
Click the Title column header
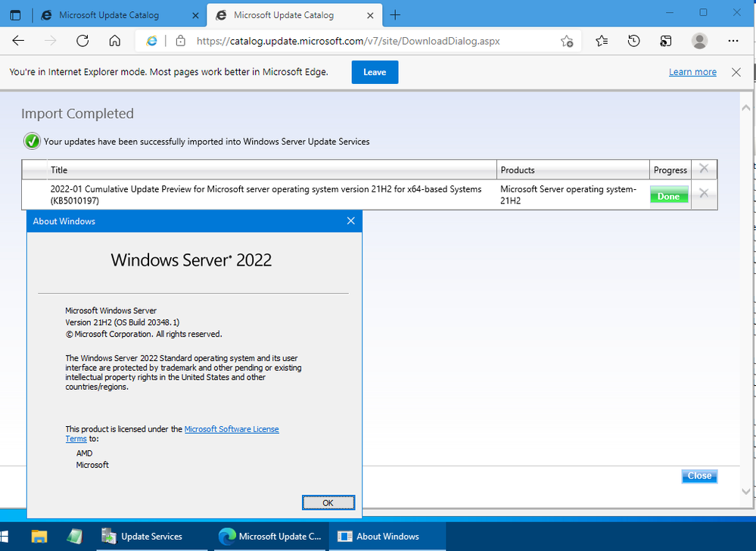(272, 170)
